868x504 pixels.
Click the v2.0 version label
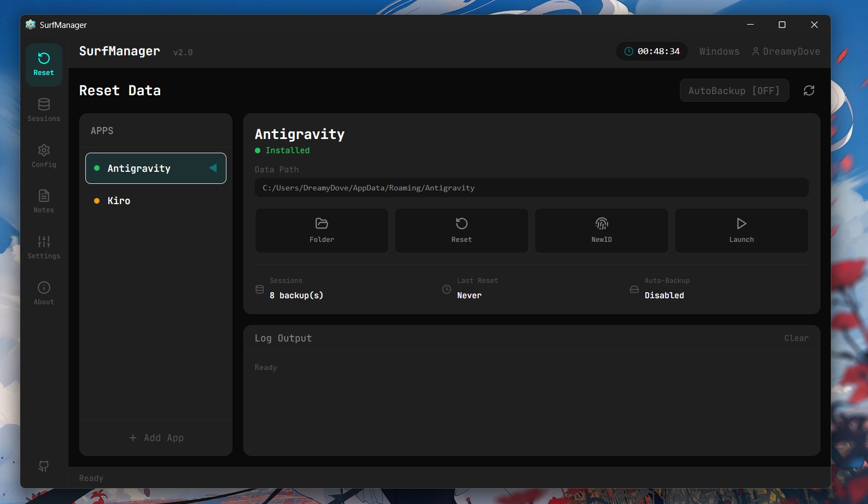point(183,53)
